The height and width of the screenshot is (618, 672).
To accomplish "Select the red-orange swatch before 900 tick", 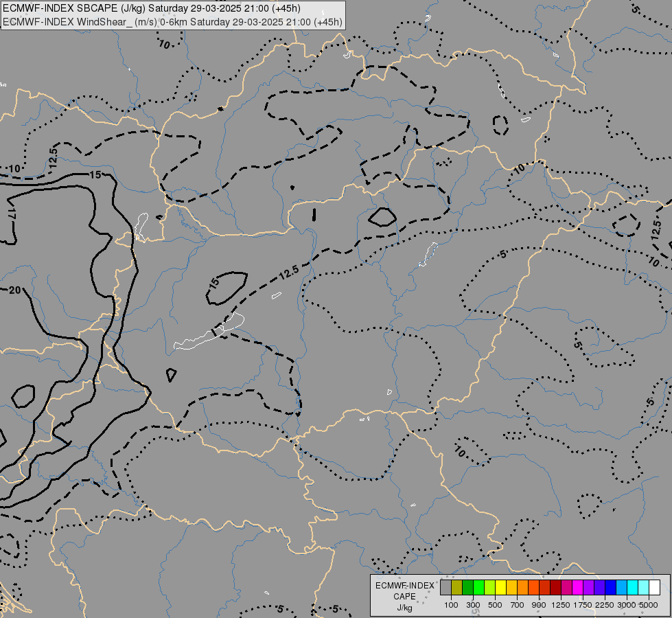I will 533,587.
